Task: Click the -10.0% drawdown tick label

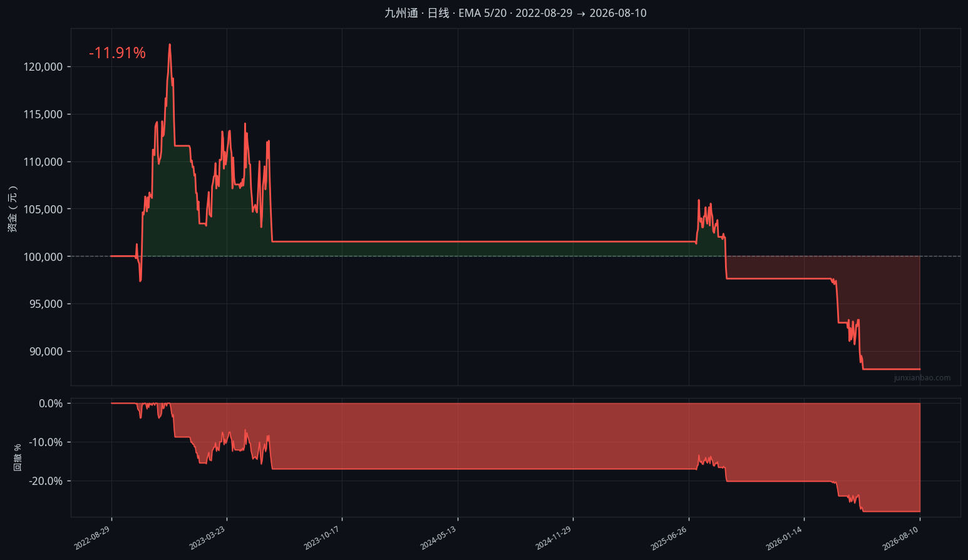Action: click(46, 442)
